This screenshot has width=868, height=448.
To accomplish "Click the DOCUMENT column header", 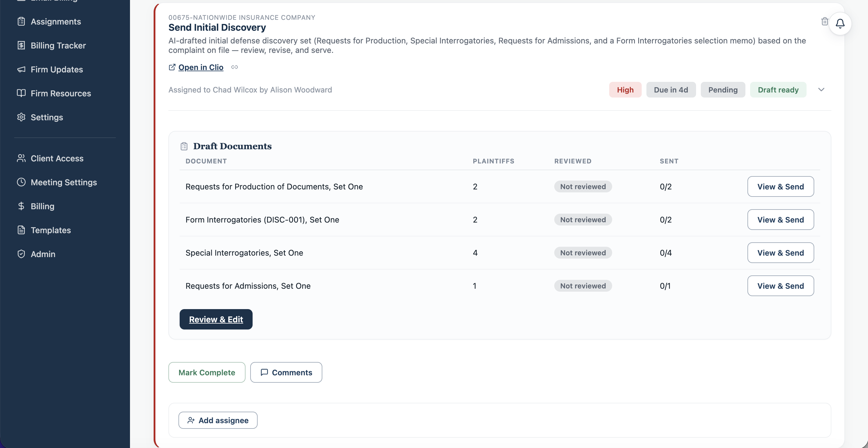I will (x=206, y=161).
